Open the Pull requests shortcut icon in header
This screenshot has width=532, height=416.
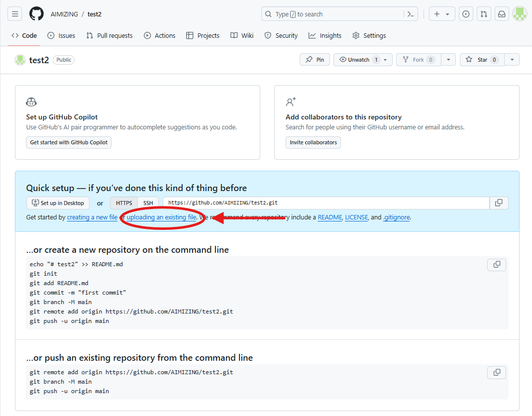[x=484, y=14]
